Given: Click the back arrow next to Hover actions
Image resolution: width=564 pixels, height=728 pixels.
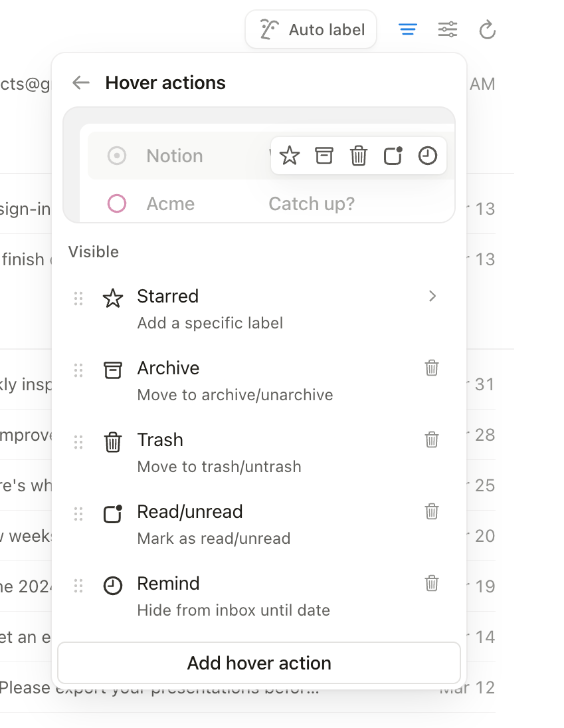Looking at the screenshot, I should 80,82.
